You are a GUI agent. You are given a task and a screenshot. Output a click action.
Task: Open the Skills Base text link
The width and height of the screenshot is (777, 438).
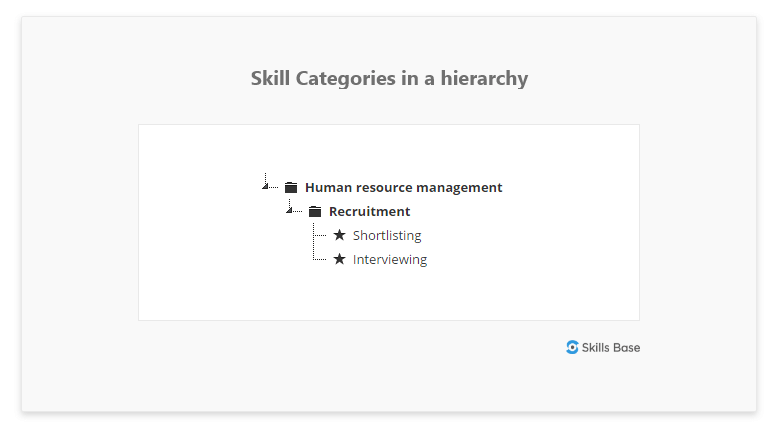(611, 348)
